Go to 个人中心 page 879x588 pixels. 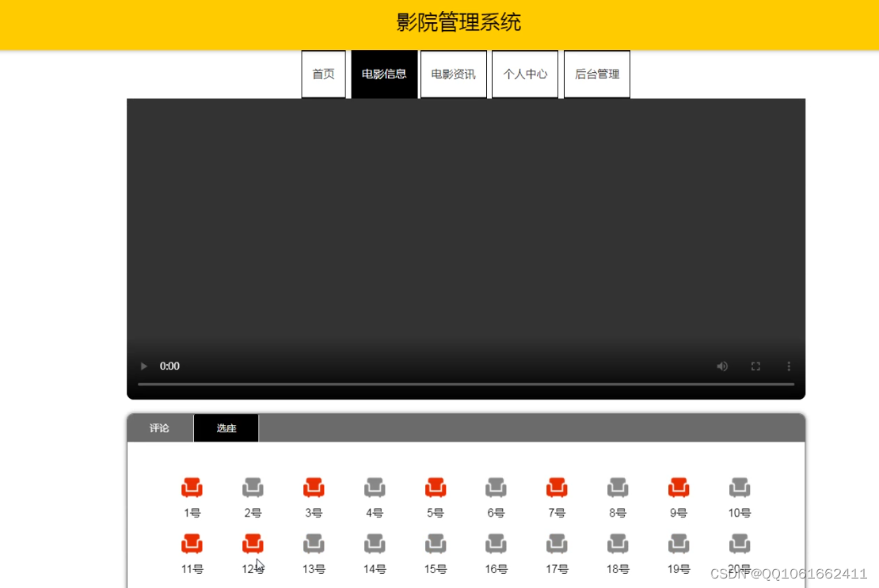tap(525, 74)
